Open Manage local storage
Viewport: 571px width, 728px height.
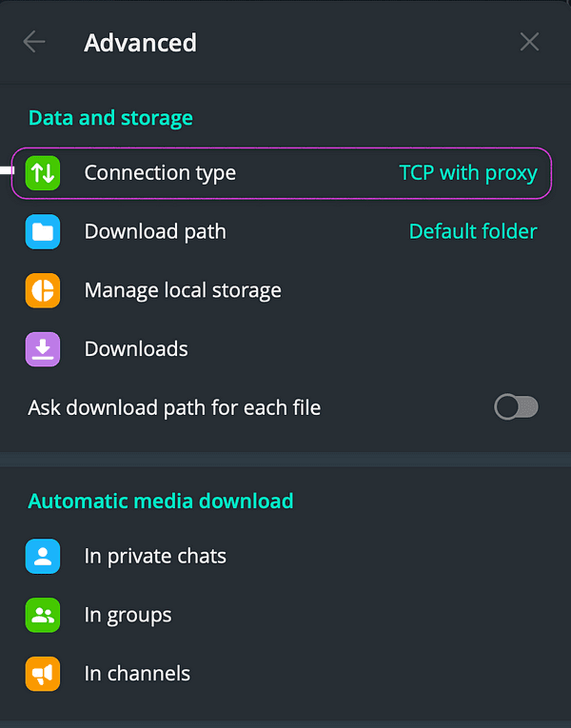(183, 290)
